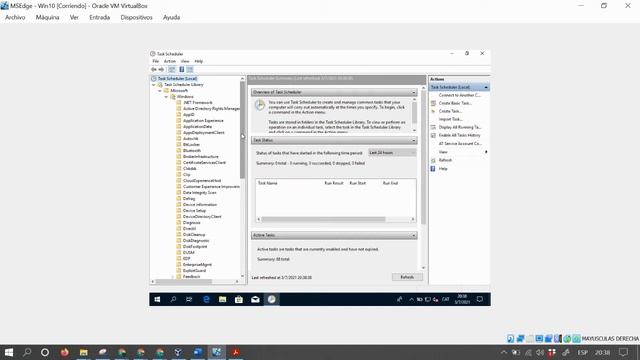Open the View menu in Task Scheduler
The height and width of the screenshot is (360, 640).
pos(185,61)
